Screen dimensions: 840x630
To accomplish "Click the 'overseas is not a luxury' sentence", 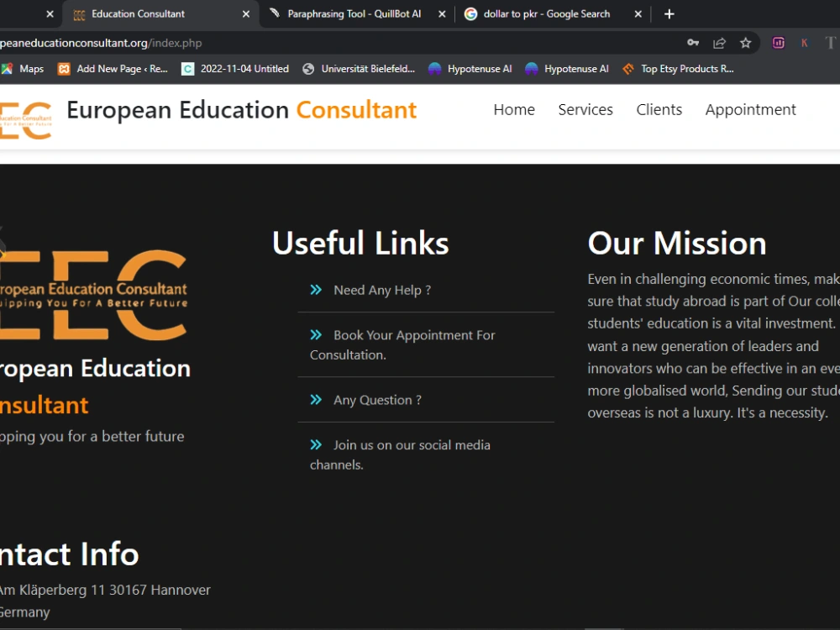I will point(660,412).
